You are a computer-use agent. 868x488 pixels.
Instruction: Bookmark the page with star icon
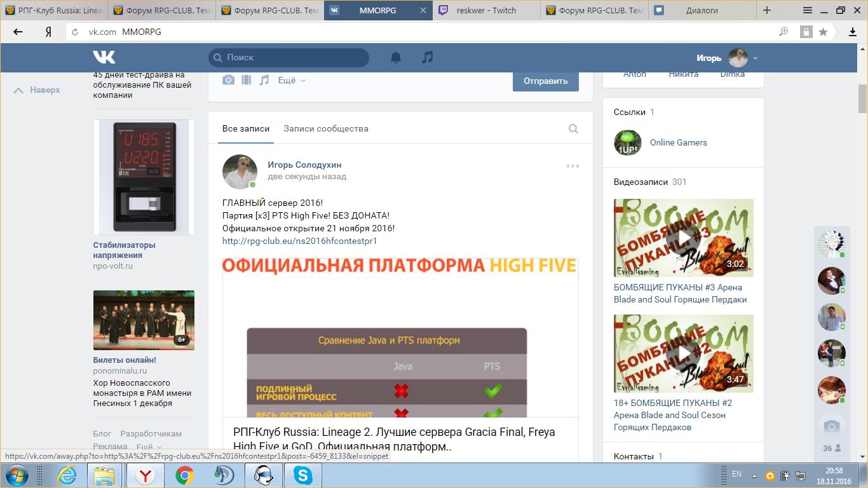[824, 32]
